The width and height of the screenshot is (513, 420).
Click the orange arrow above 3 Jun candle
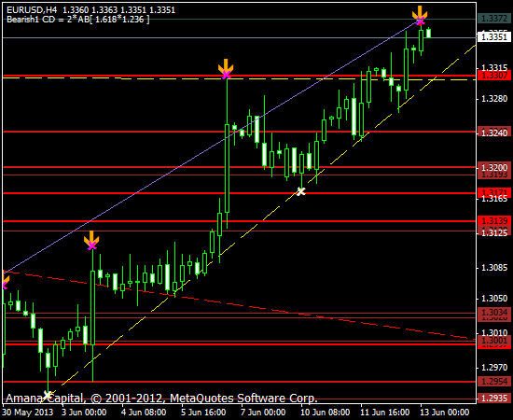[91, 238]
